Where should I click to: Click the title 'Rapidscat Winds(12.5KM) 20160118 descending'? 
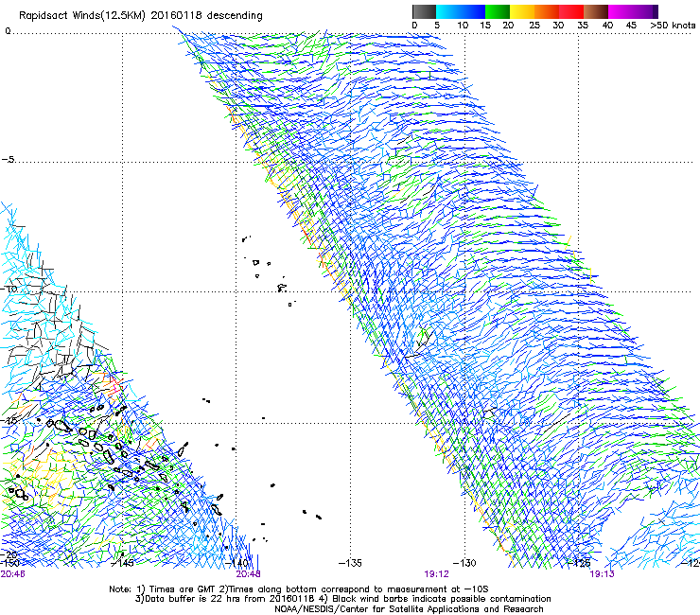click(x=141, y=16)
